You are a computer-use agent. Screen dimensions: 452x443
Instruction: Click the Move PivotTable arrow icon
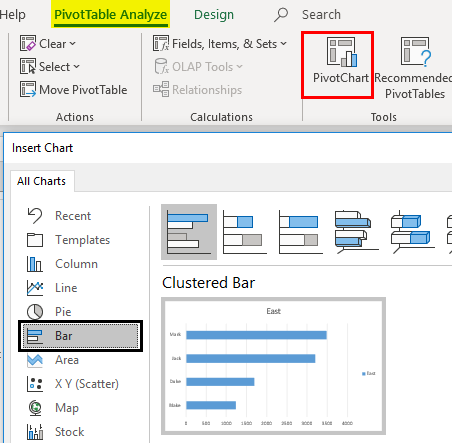click(28, 89)
